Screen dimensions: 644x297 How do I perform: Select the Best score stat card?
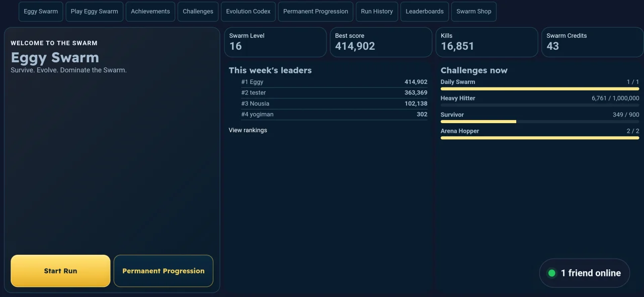click(x=381, y=42)
